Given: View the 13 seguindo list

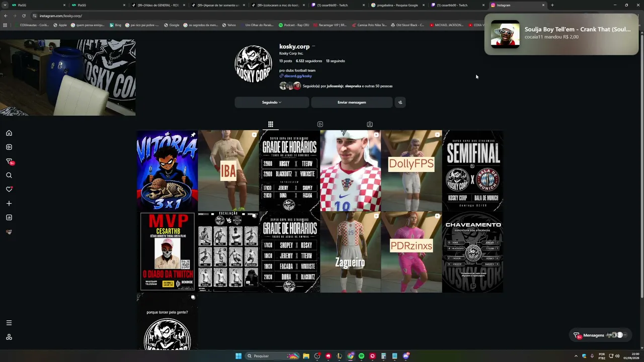Looking at the screenshot, I should click(336, 61).
